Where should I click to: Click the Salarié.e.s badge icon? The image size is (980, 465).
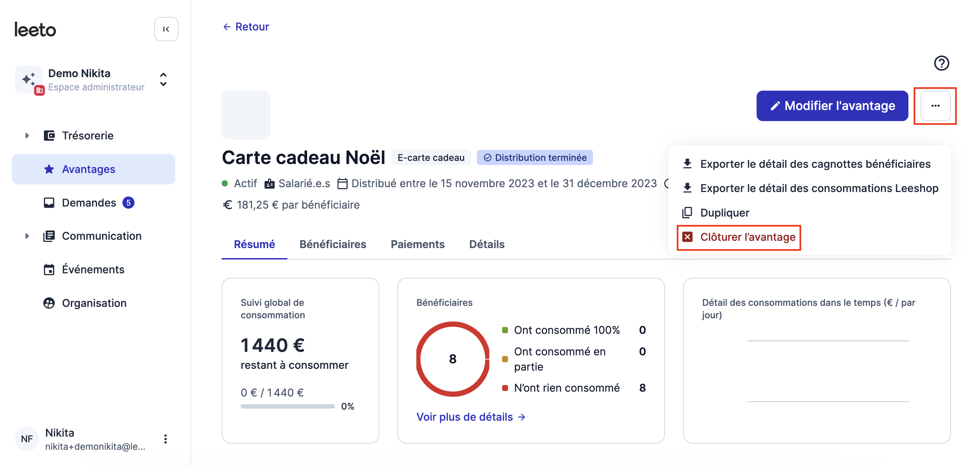point(269,183)
